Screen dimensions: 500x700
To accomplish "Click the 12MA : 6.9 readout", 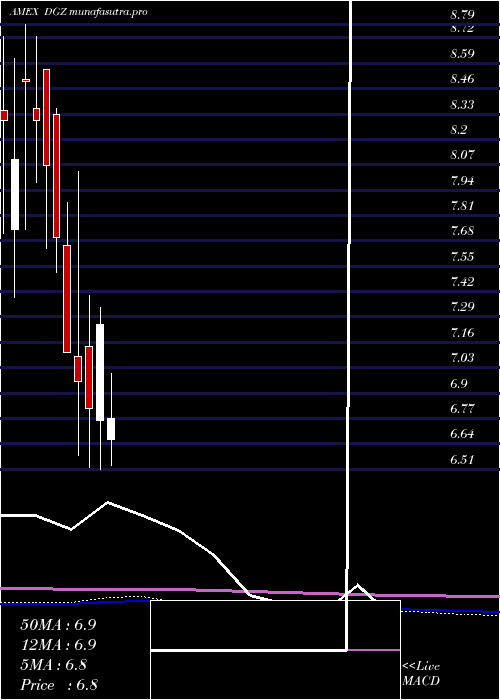I will 58,645.
